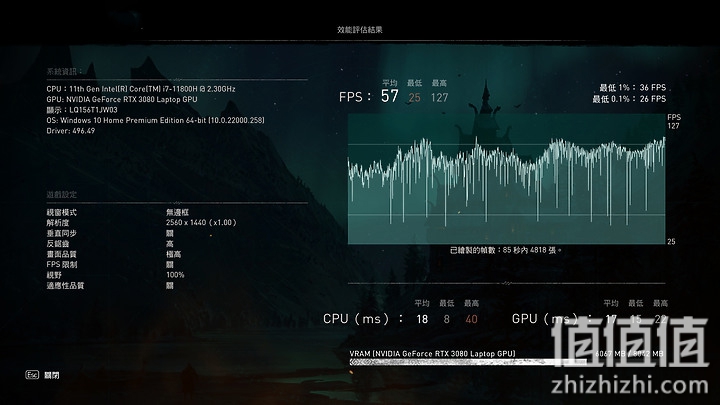This screenshot has height=405, width=720.
Task: Click the average FPS value 57
Action: point(389,96)
